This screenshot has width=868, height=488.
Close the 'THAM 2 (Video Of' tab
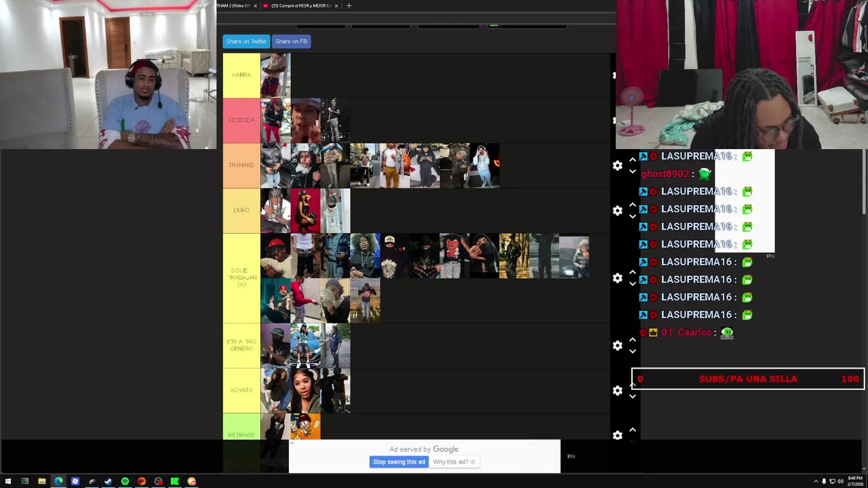click(x=255, y=5)
